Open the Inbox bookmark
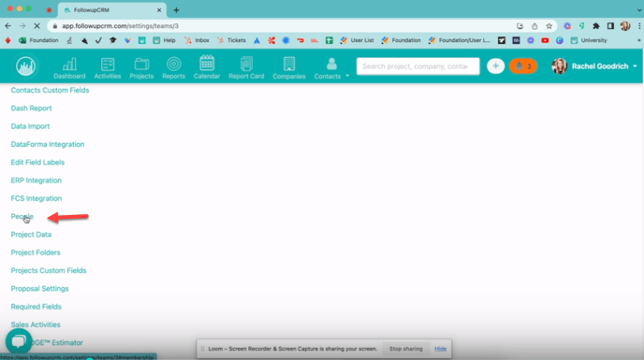This screenshot has height=360, width=644. pyautogui.click(x=197, y=40)
